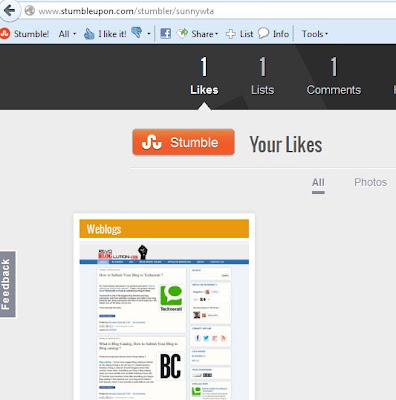Open the Feedback side tab
Screen dimensions: 396x400
[7, 284]
